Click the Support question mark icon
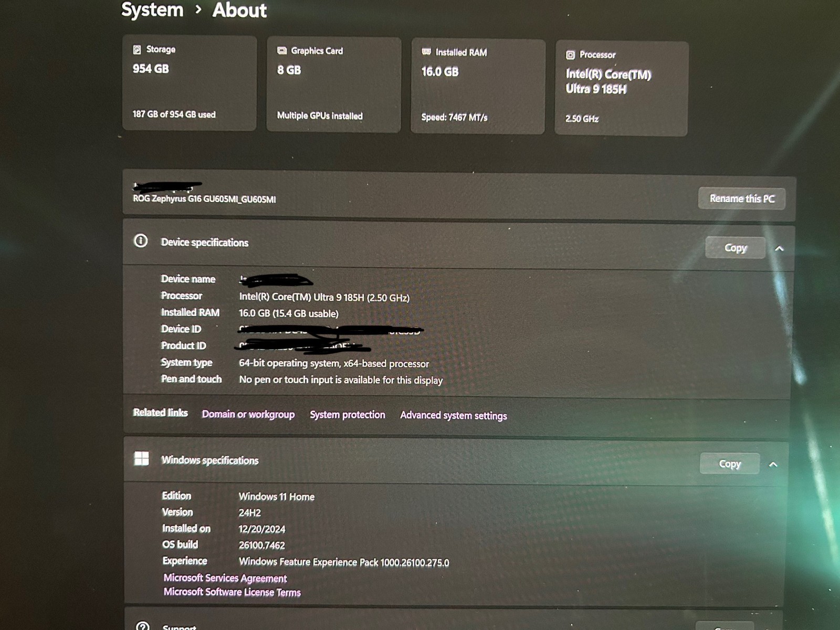 click(x=143, y=626)
